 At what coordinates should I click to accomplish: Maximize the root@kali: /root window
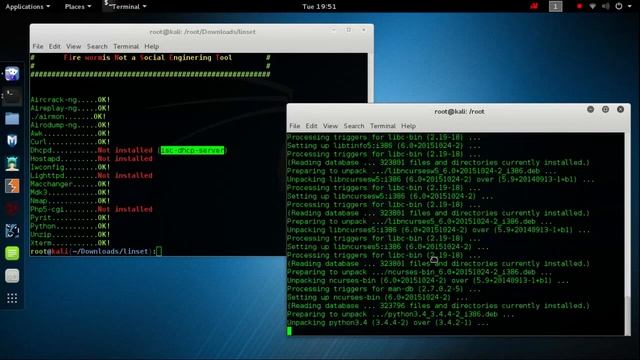pos(605,109)
